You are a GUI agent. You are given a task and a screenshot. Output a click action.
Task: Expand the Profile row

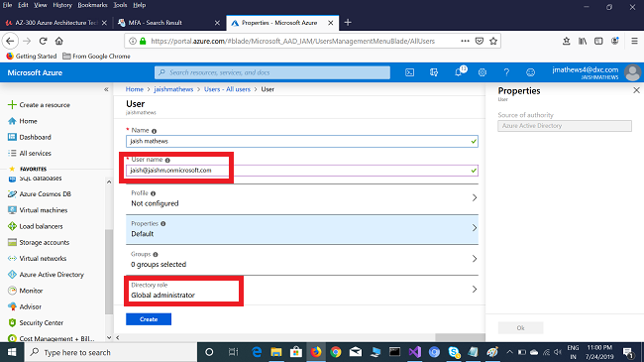click(x=302, y=198)
